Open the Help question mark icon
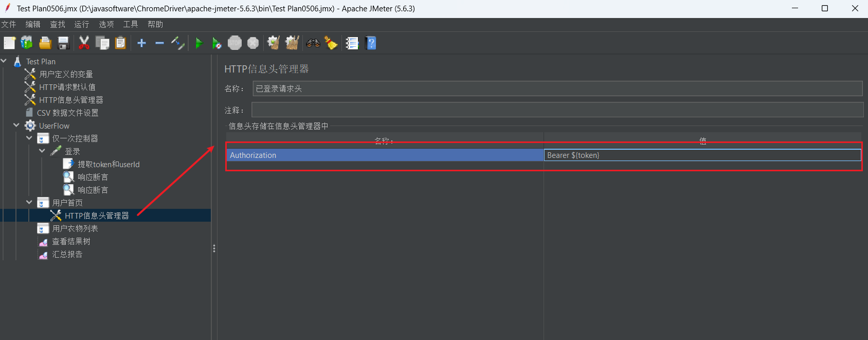868x340 pixels. (x=371, y=43)
